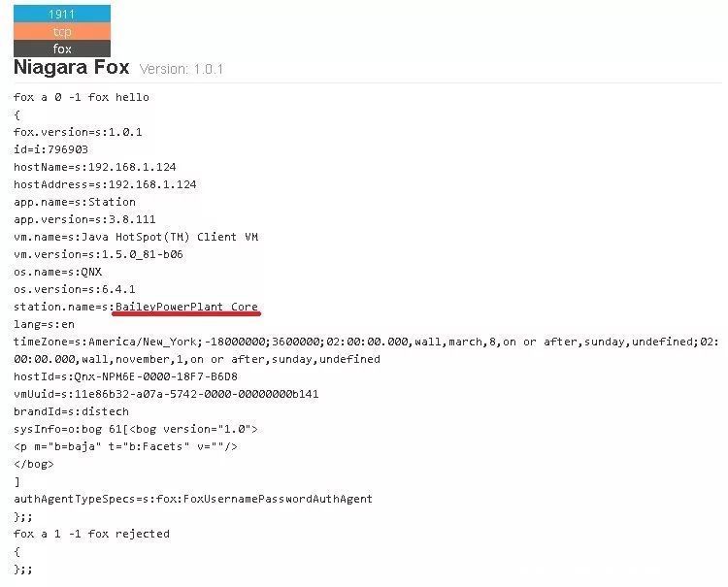Click the 'fox a 1 -1 fox rejected' line
Image resolution: width=728 pixels, height=587 pixels.
click(x=91, y=534)
